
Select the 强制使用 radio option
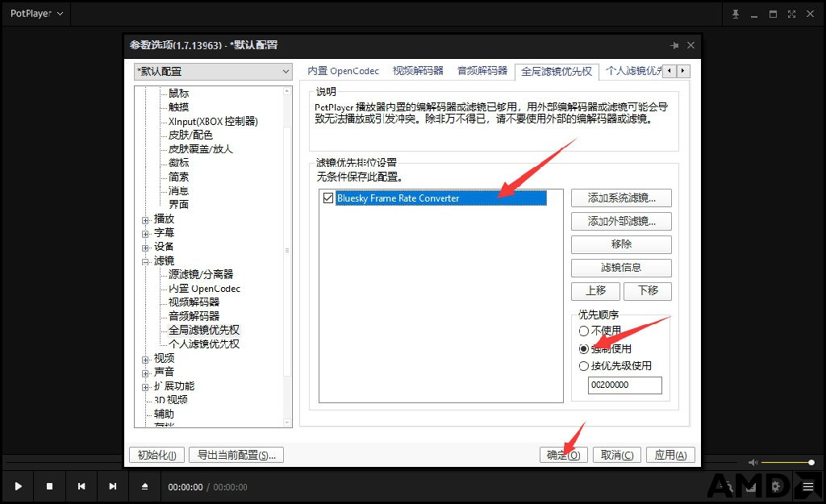[x=584, y=348]
